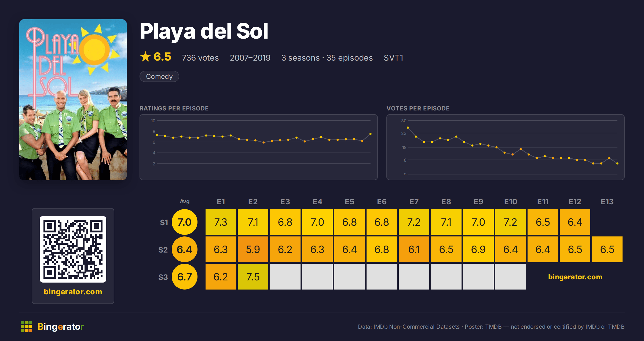The image size is (644, 341).
Task: Click the Bingerator grid logo icon
Action: pyautogui.click(x=26, y=327)
